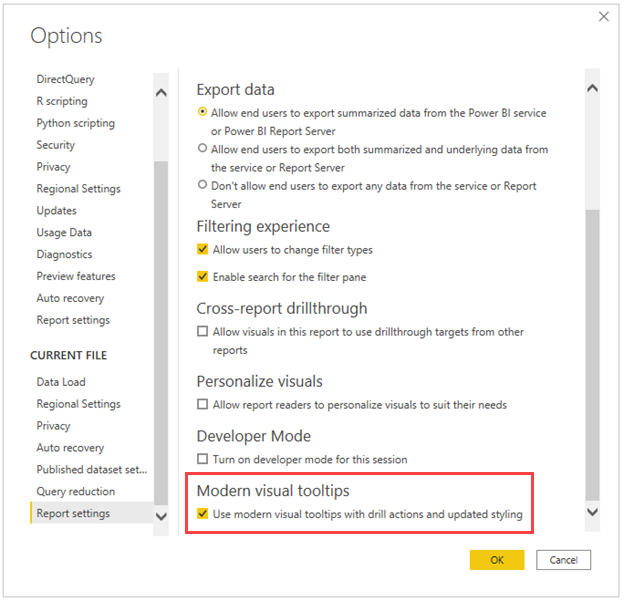Confirm changes with OK button
Screen dimensions: 624x601
(497, 560)
